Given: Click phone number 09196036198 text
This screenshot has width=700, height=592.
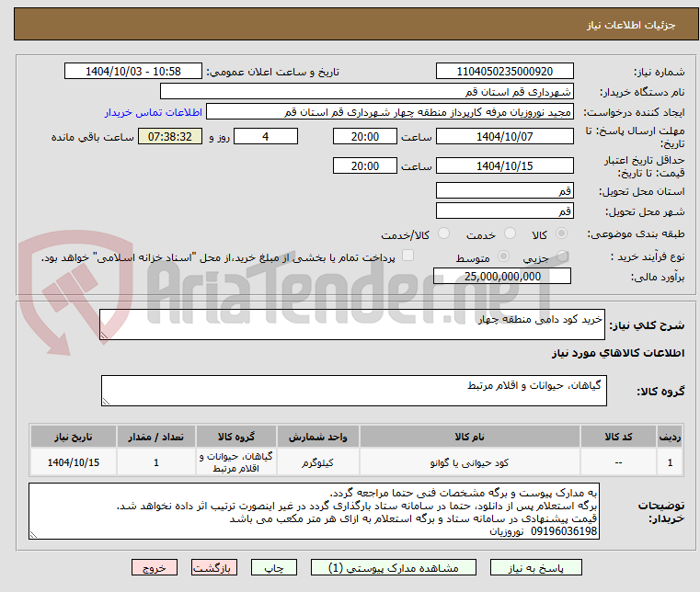Looking at the screenshot, I should tap(564, 531).
